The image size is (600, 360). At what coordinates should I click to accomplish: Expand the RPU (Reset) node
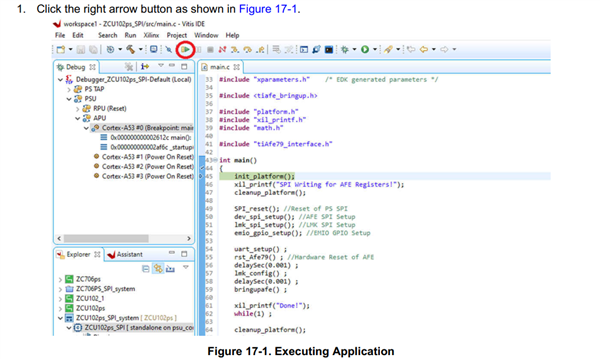(x=78, y=109)
